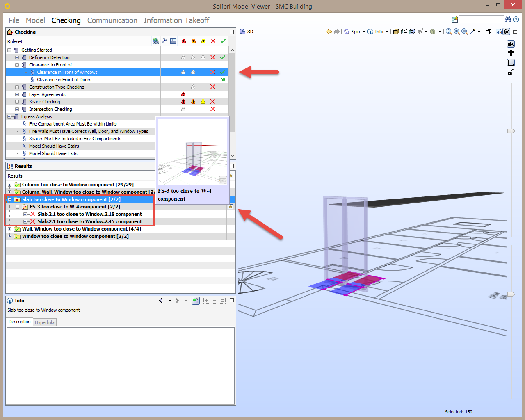Click the FS-3 too close thumbnail preview
The image size is (525, 420).
click(192, 151)
